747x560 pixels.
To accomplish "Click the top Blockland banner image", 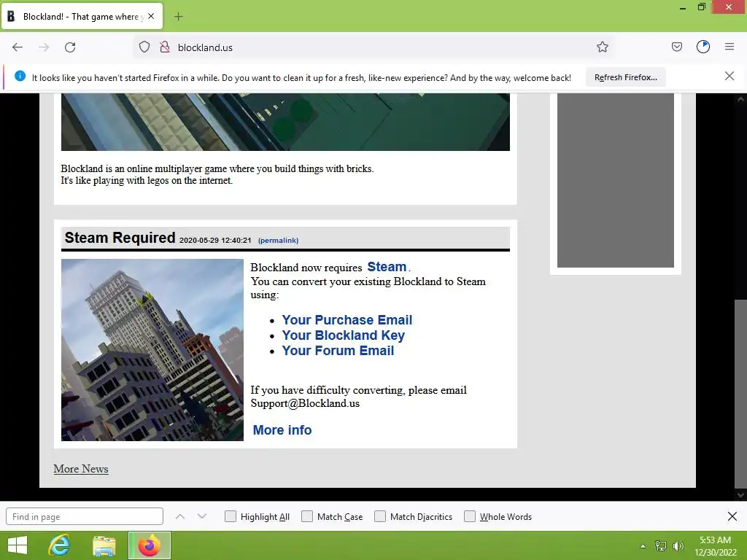I will [285, 122].
